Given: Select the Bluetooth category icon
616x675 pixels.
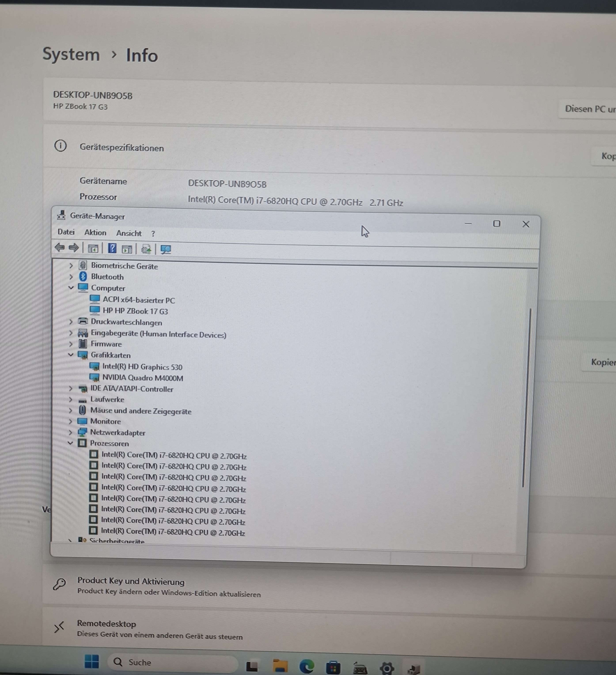Looking at the screenshot, I should pyautogui.click(x=83, y=276).
